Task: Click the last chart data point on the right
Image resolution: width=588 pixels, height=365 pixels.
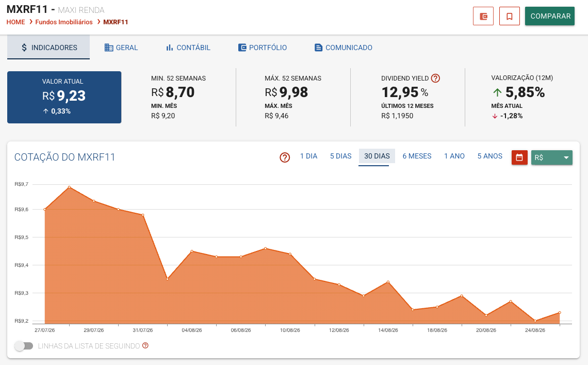Action: tap(560, 312)
